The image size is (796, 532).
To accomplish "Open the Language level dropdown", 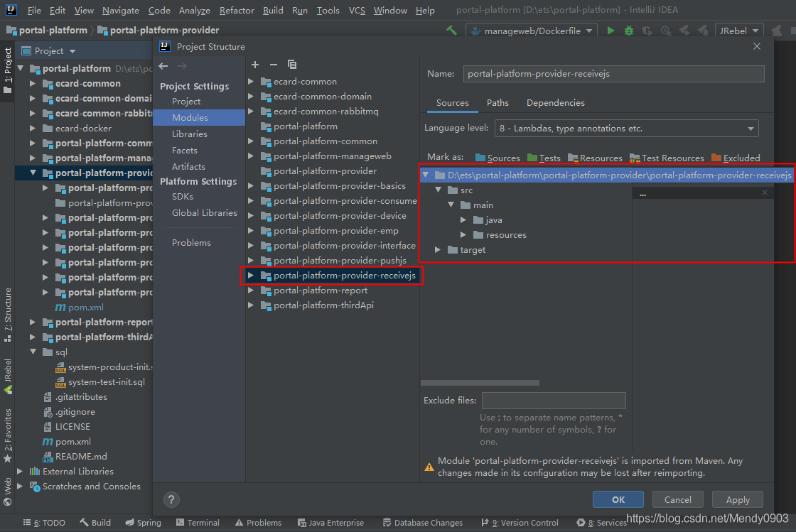I will point(626,129).
